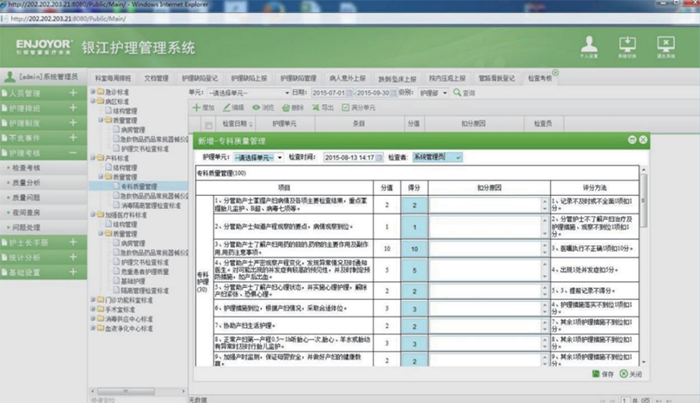This screenshot has width=700, height=403.
Task: Click the 导出 export icon in toolbar
Action: (316, 108)
